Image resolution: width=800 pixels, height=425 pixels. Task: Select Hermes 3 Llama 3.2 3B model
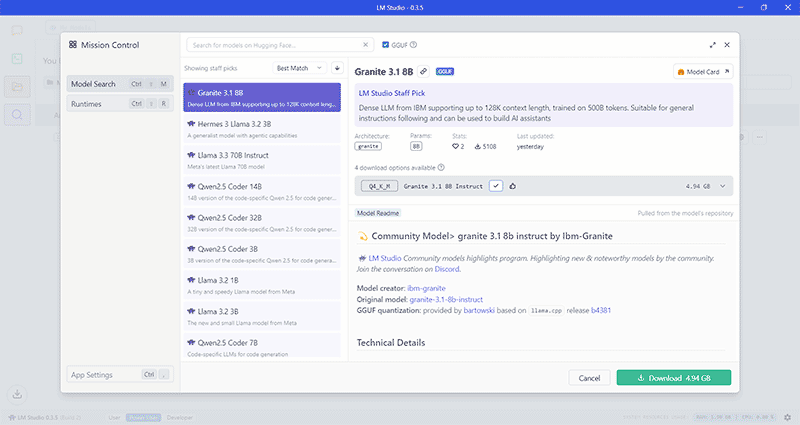(262, 129)
